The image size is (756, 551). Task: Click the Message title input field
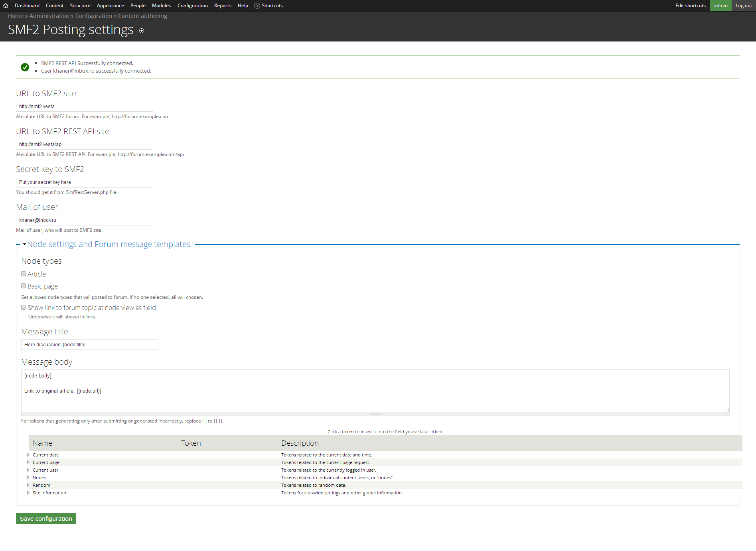tap(90, 345)
